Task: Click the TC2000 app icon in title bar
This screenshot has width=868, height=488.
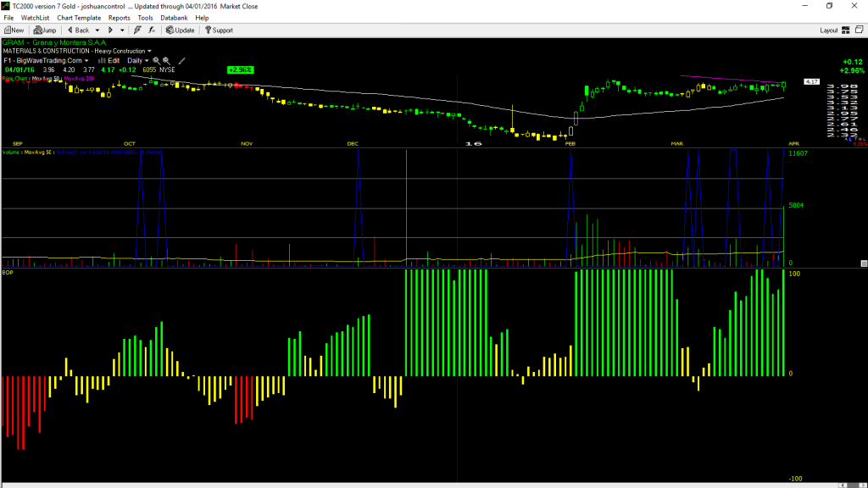Action: pos(6,6)
